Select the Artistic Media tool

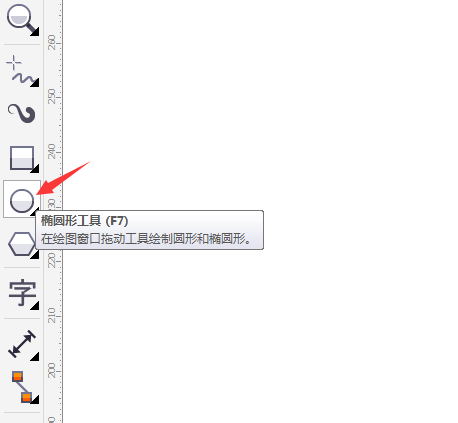22,113
